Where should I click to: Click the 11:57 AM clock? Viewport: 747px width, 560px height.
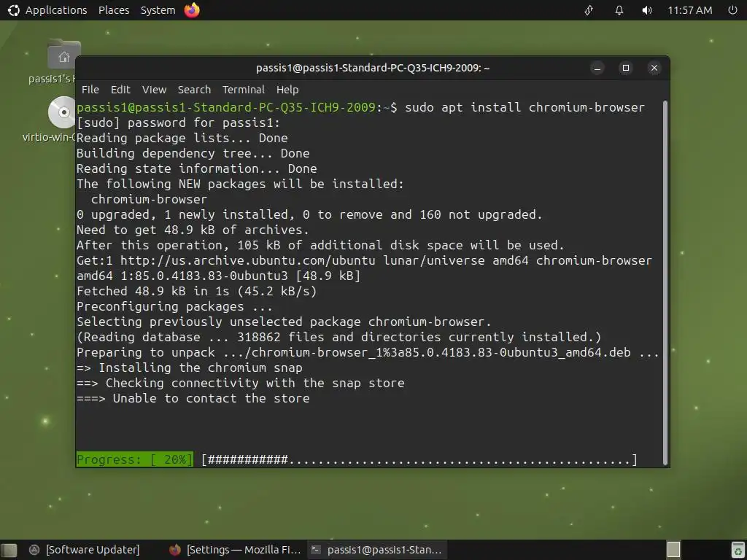pos(689,10)
